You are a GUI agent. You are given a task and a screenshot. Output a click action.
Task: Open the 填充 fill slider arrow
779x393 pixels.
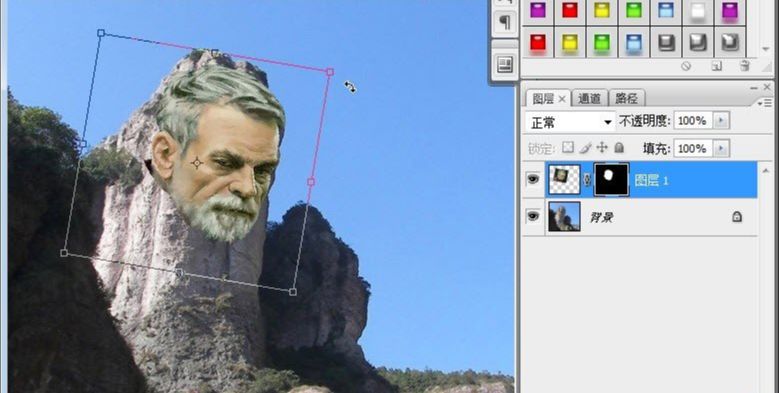click(721, 148)
